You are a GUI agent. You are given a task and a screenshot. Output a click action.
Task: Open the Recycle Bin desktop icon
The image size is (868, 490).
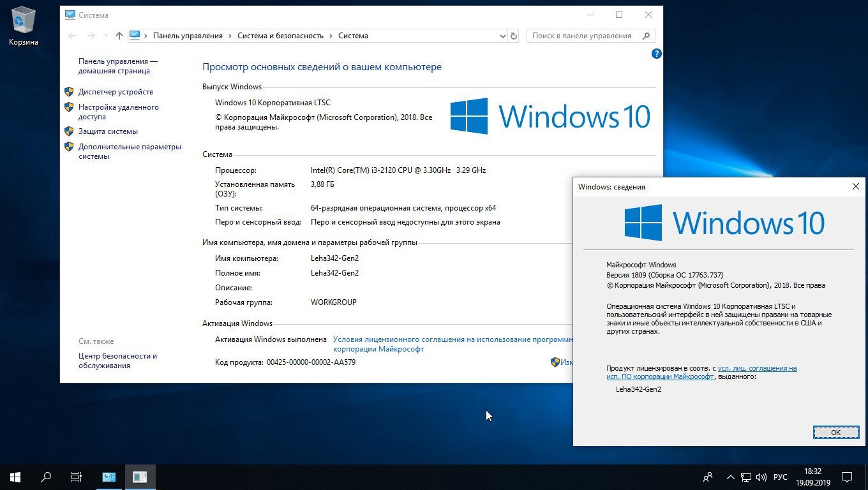[24, 26]
